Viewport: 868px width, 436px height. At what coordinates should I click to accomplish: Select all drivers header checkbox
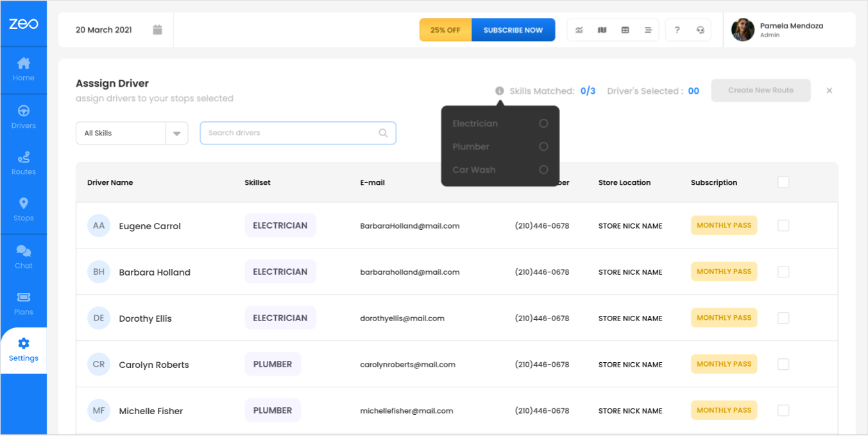783,182
